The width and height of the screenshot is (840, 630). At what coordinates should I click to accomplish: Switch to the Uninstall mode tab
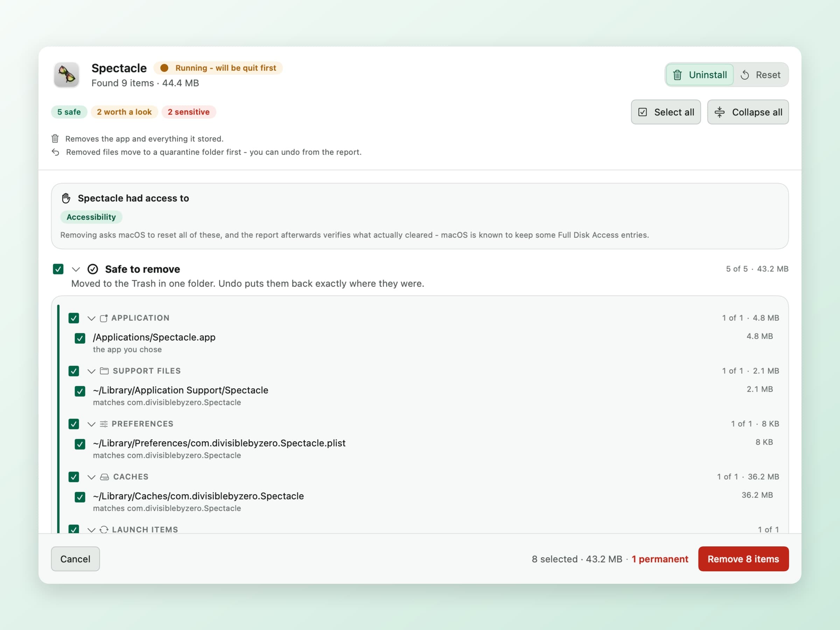(700, 75)
